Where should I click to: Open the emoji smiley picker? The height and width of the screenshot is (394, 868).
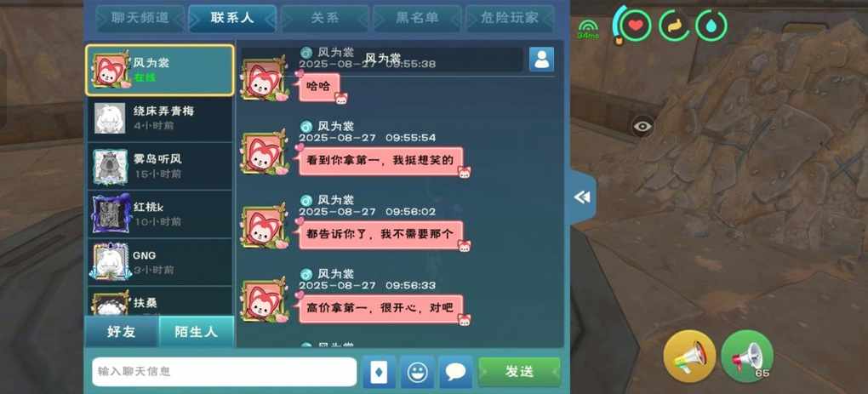[x=417, y=372]
